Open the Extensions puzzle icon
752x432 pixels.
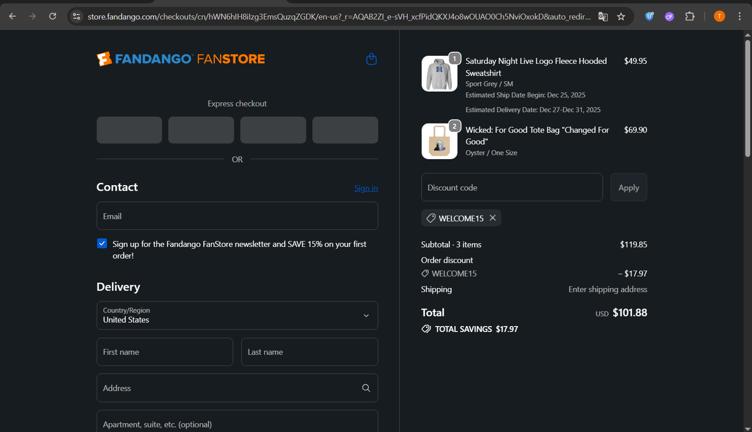[690, 17]
